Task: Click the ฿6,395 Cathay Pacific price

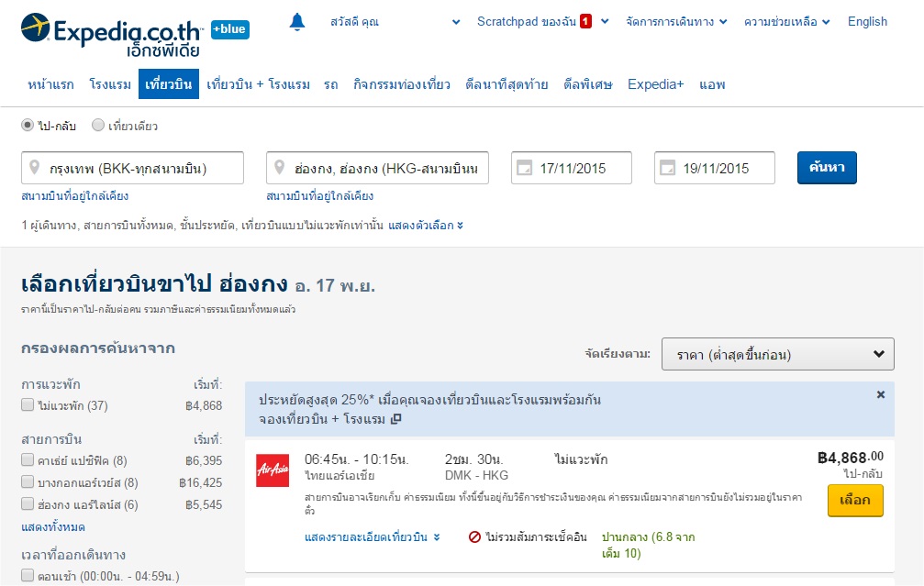Action: point(204,460)
